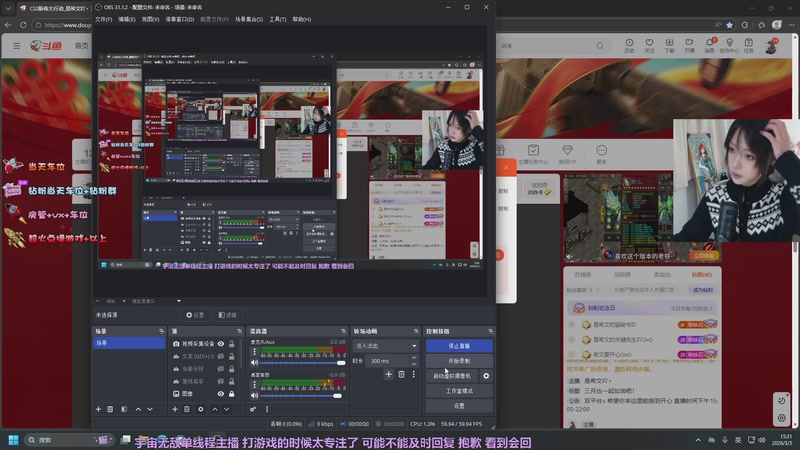Open 工具(T) menu in OBS
800x450 pixels.
pyautogui.click(x=278, y=19)
